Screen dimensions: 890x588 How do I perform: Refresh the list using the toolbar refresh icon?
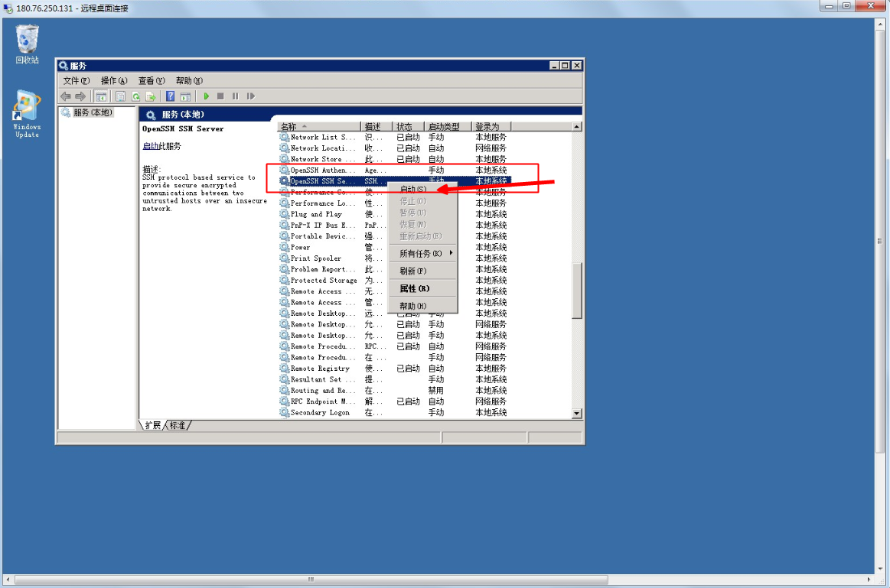click(x=135, y=96)
